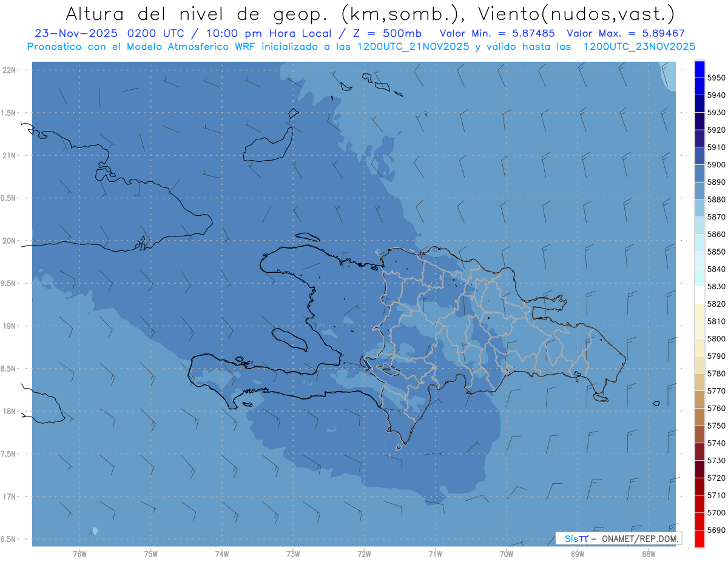Click the '5770' color bar label

(716, 391)
